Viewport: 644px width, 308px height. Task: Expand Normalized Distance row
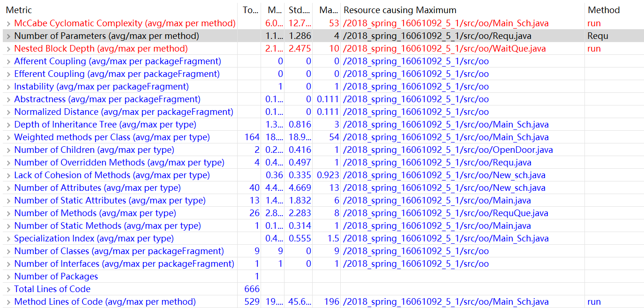click(x=8, y=112)
